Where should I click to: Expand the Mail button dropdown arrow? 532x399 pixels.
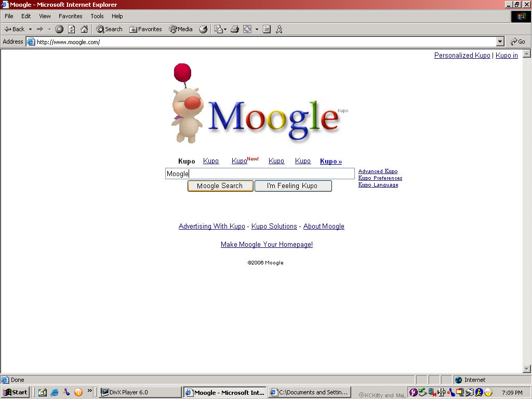coord(225,29)
